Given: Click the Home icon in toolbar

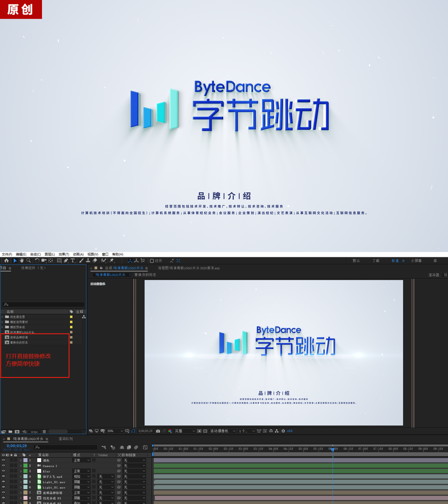Looking at the screenshot, I should click(6, 261).
